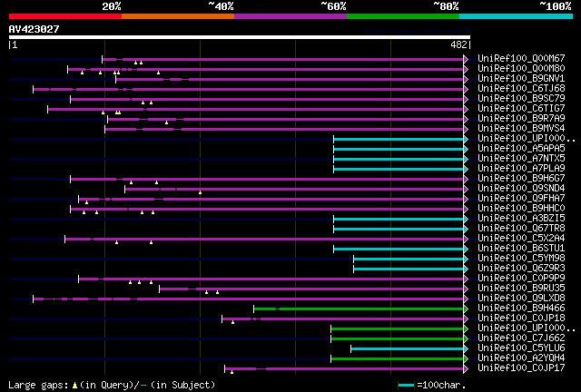Open the UniRef100_C5X2A4 hit label

point(521,239)
